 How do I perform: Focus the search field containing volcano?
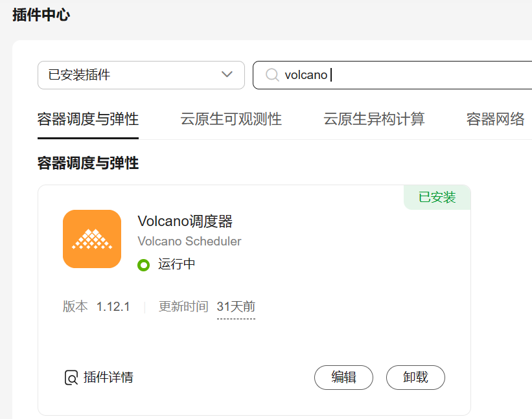pyautogui.click(x=402, y=75)
